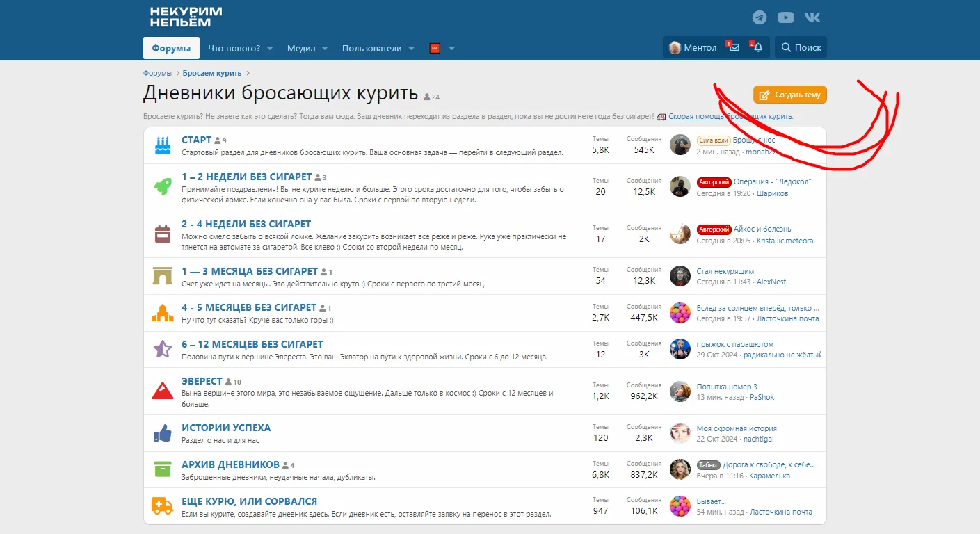Click the rocket icon of 1–2 НЕДЕЛИ БЕЗ СИГАРЕТ
This screenshot has height=534, width=980.
click(163, 186)
